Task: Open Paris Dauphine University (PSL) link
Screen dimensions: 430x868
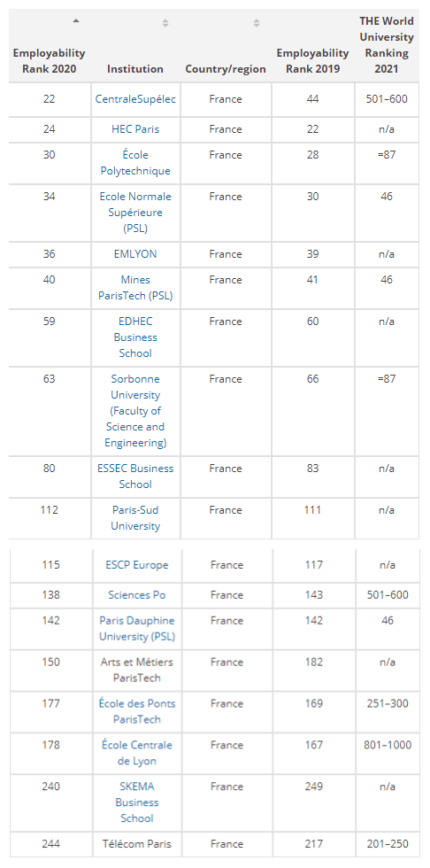Action: click(137, 629)
